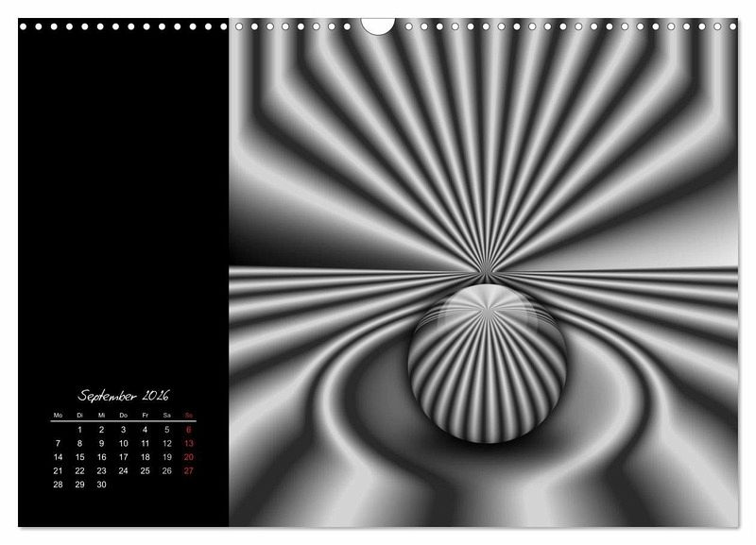Click the calendar hanging notch at top
This screenshot has width=756, height=545.
[378, 26]
